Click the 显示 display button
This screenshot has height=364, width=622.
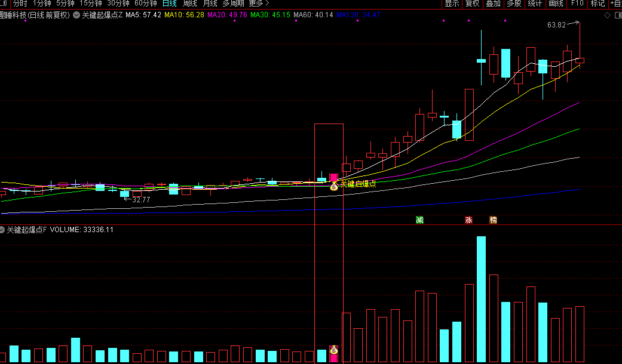[x=452, y=4]
